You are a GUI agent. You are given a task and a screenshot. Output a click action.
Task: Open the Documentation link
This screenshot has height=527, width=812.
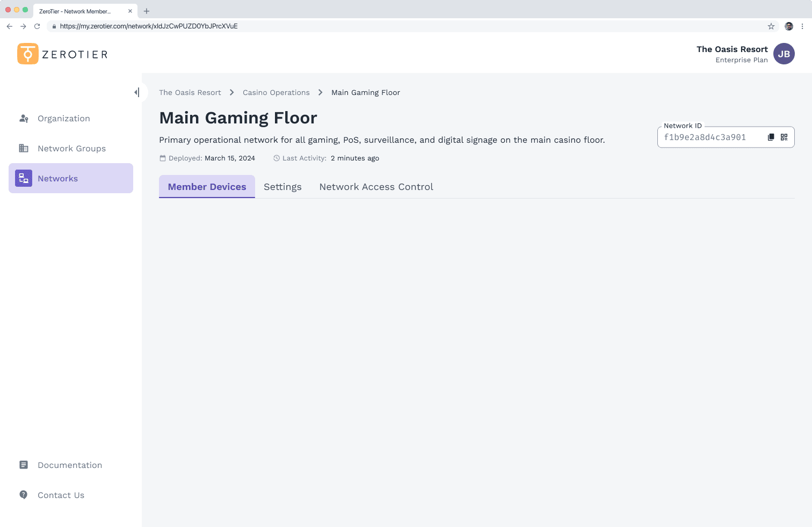[x=69, y=465]
